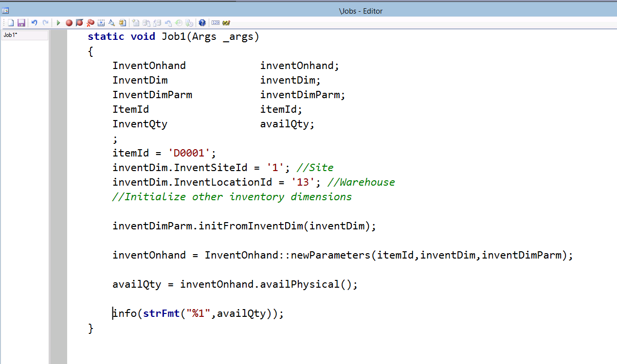Image resolution: width=617 pixels, height=364 pixels.
Task: Select the Job1 tab
Action: point(24,35)
